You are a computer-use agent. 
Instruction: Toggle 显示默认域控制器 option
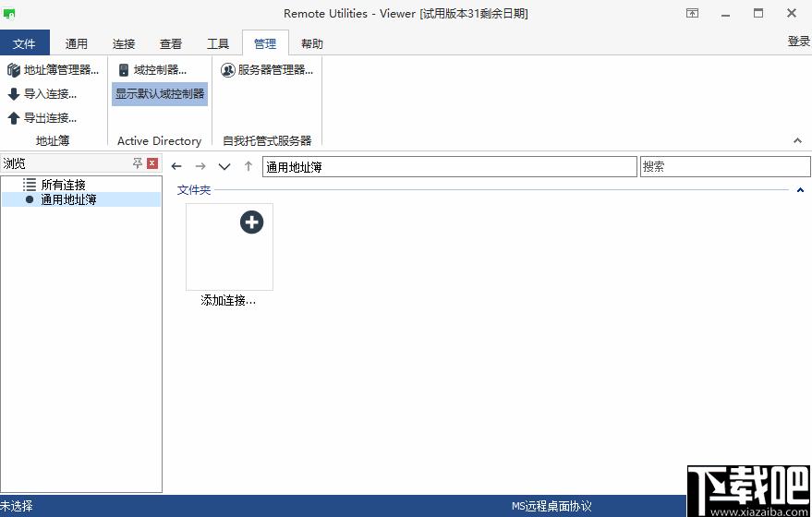click(160, 94)
